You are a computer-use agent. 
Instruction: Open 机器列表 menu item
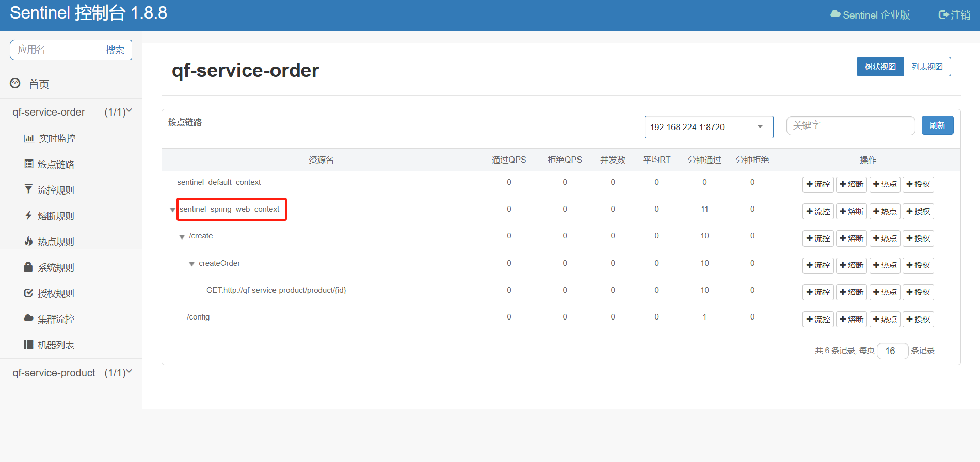56,345
